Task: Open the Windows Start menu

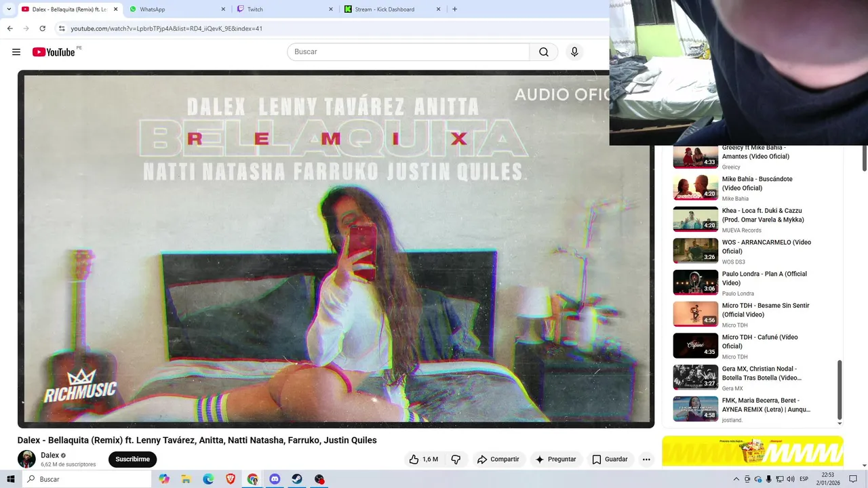Action: click(10, 479)
